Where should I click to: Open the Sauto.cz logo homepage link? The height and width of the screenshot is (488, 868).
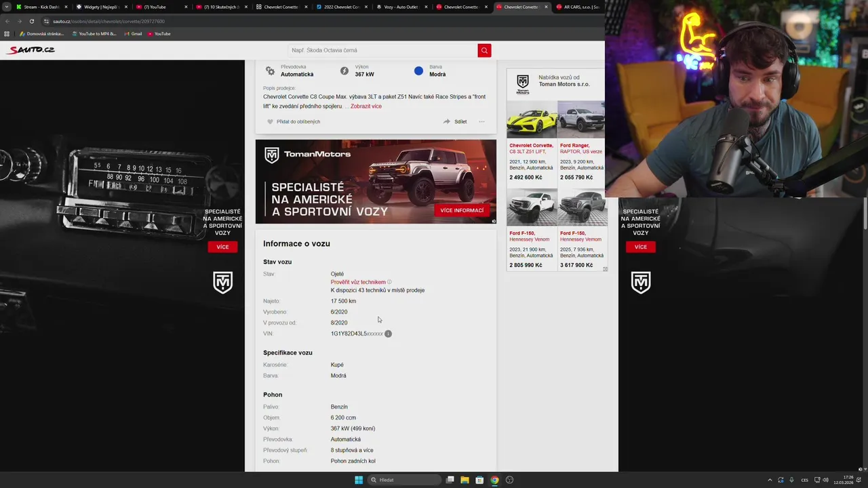tap(31, 50)
